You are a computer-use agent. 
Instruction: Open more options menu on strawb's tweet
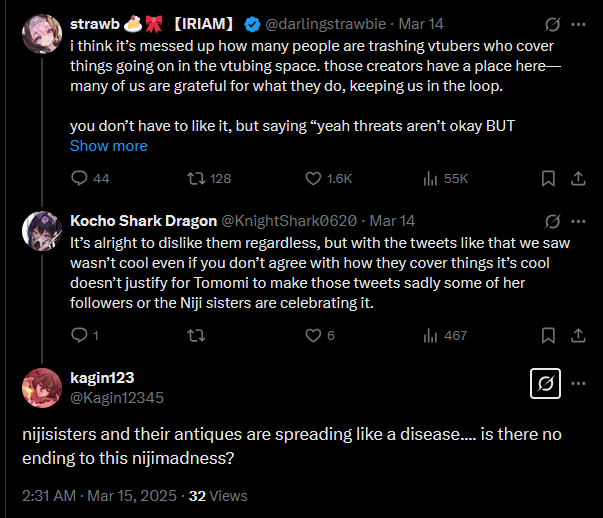pyautogui.click(x=578, y=22)
